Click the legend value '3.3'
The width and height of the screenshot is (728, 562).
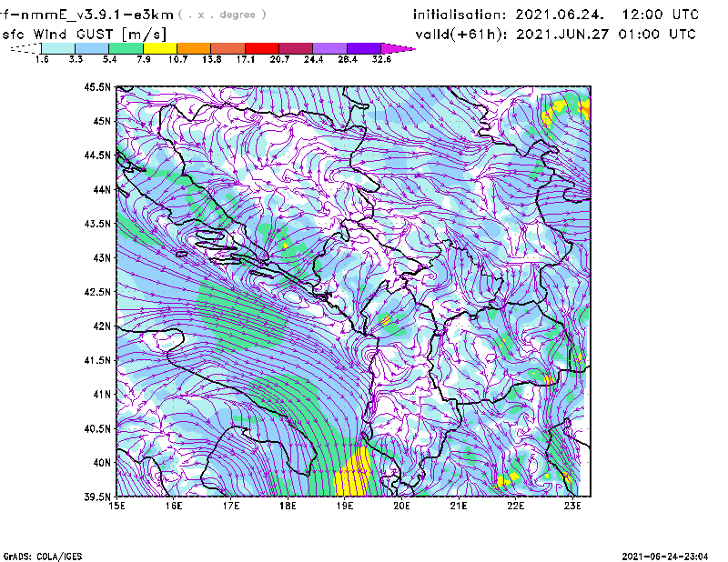76,59
